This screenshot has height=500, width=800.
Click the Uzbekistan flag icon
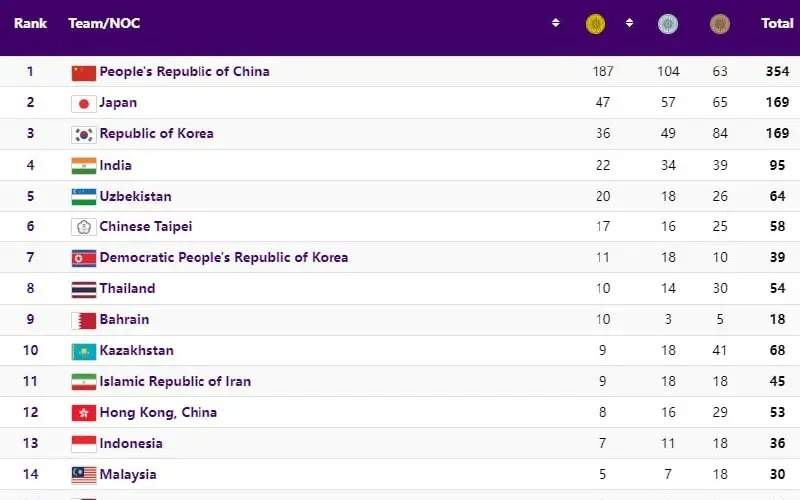pyautogui.click(x=84, y=197)
